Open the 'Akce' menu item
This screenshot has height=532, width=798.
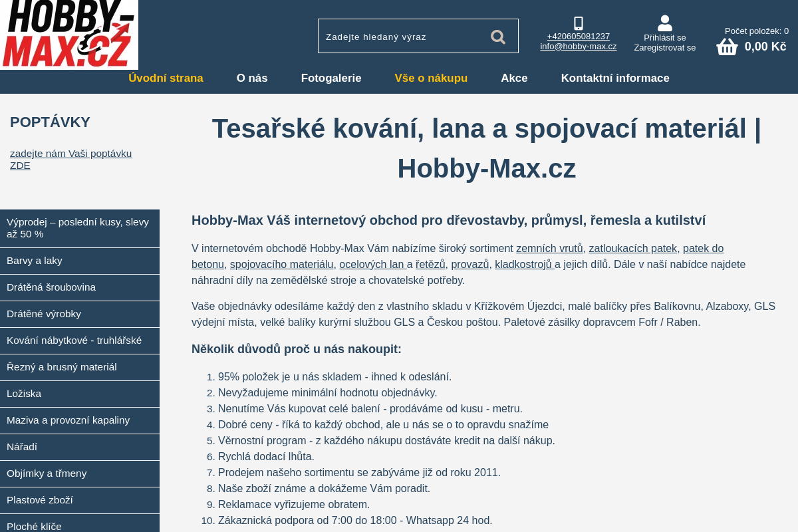[514, 78]
